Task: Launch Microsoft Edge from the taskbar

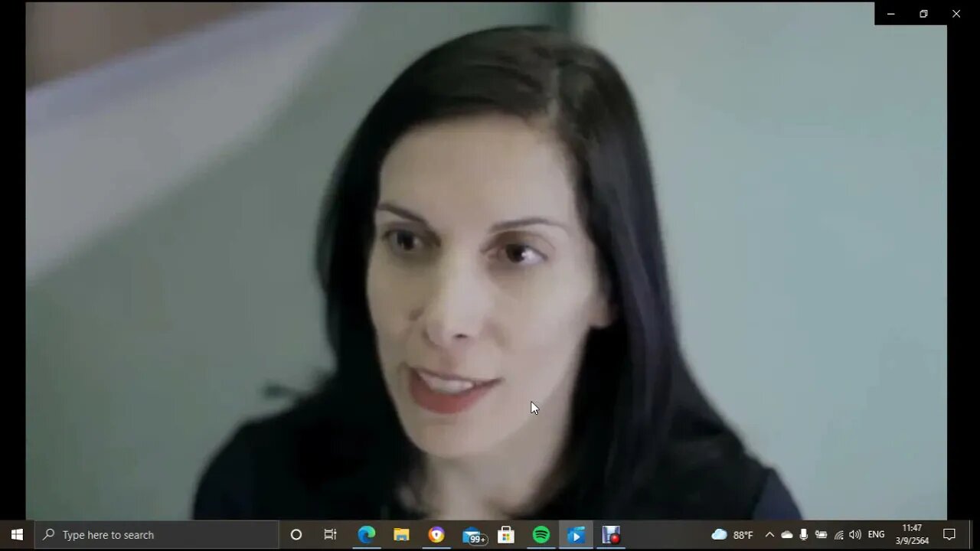Action: pyautogui.click(x=367, y=535)
